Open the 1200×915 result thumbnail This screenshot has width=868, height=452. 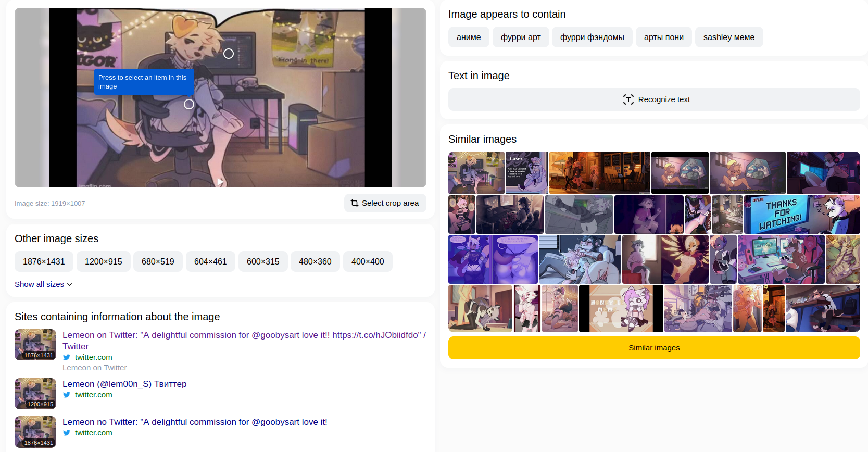(x=35, y=394)
